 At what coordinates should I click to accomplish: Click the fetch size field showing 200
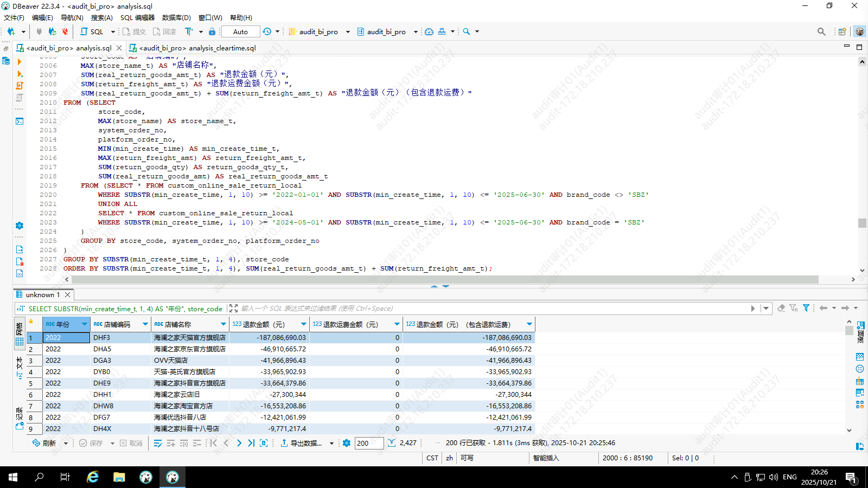(x=369, y=443)
